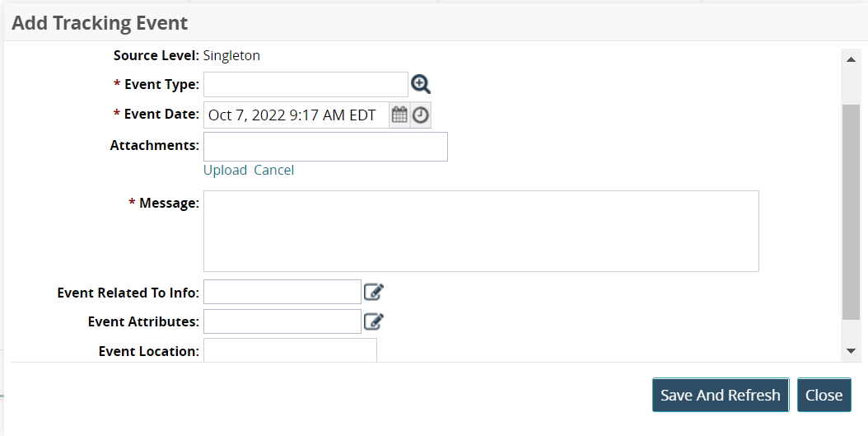Focus the Event Type text field
The height and width of the screenshot is (436, 868).
306,84
